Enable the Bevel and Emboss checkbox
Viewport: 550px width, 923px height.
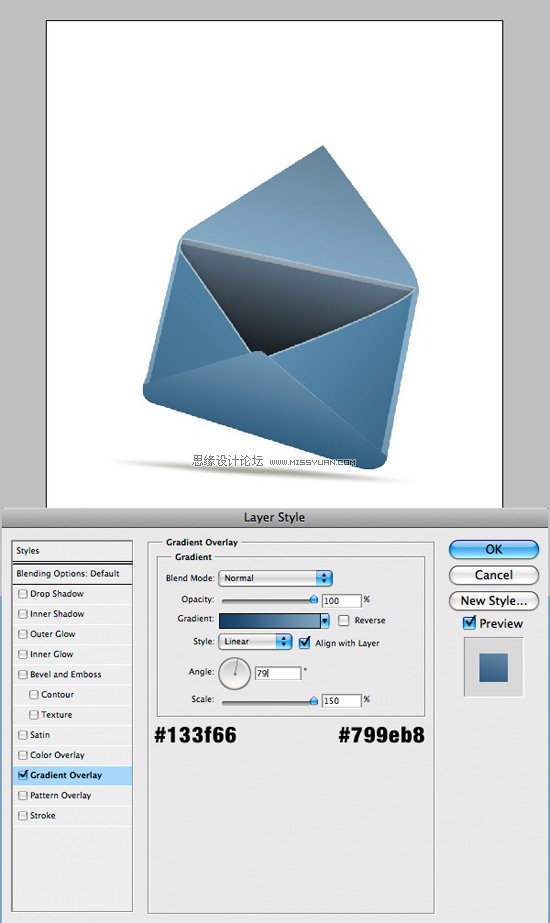[x=23, y=675]
